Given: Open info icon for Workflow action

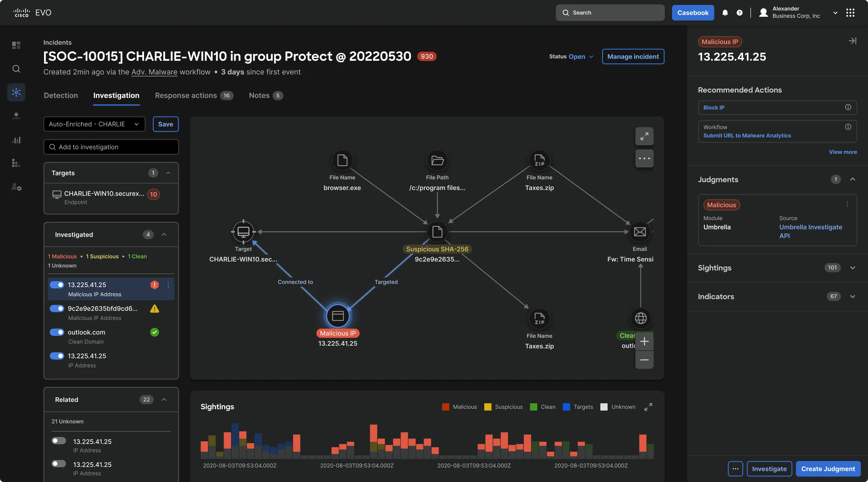Looking at the screenshot, I should click(x=848, y=127).
